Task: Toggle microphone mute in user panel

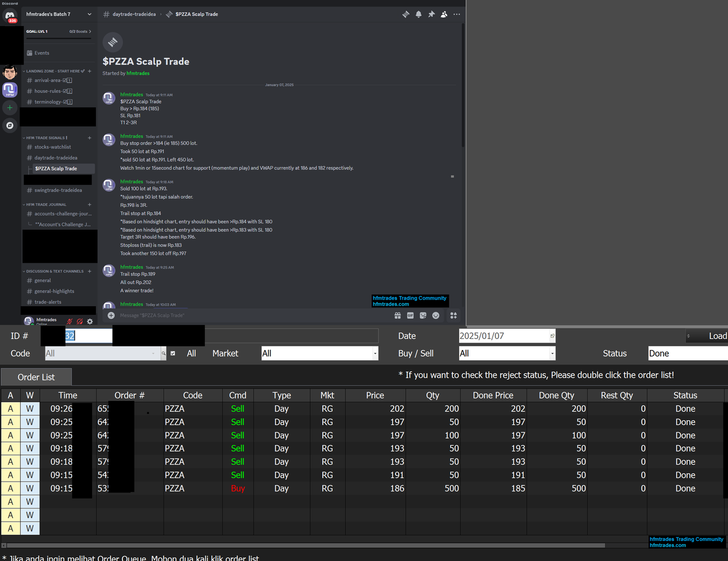Action: 70,321
